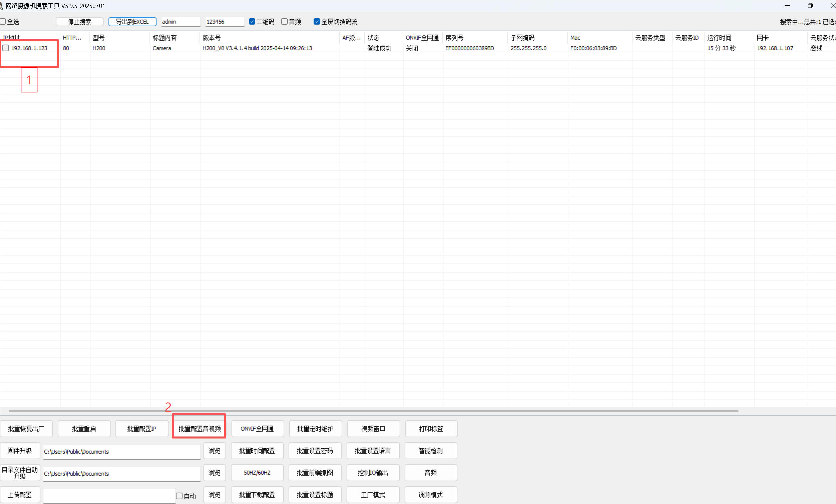The height and width of the screenshot is (504, 836).
Task: Click the 音频 button in bottom panel
Action: pyautogui.click(x=431, y=473)
